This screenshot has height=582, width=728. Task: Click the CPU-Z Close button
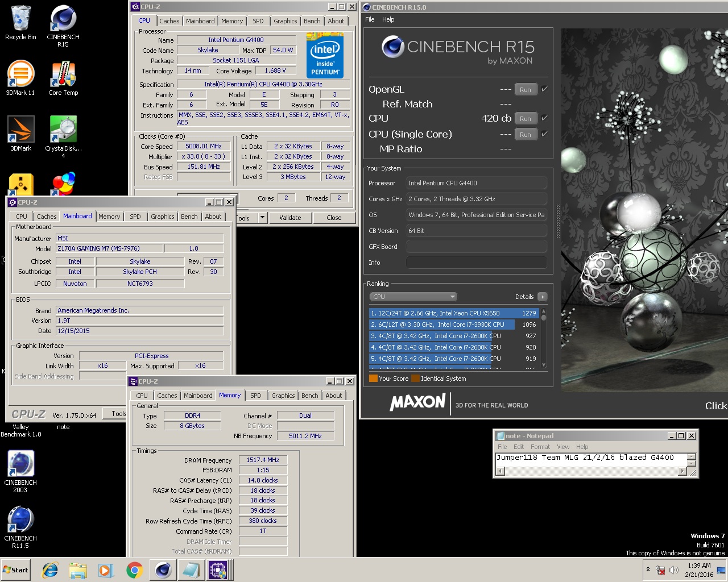(x=334, y=218)
